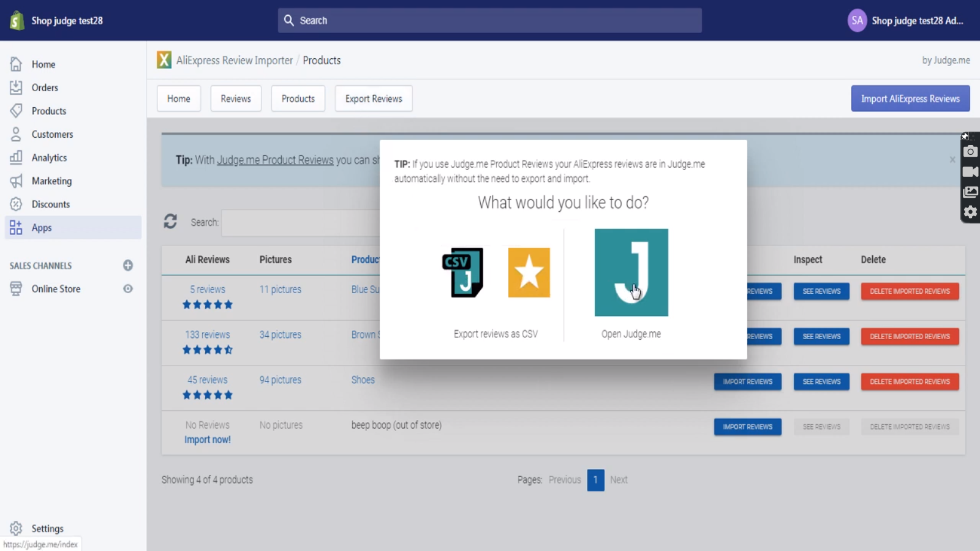This screenshot has width=980, height=551.
Task: Choose the Export reviews as CSV icon
Action: [x=463, y=272]
